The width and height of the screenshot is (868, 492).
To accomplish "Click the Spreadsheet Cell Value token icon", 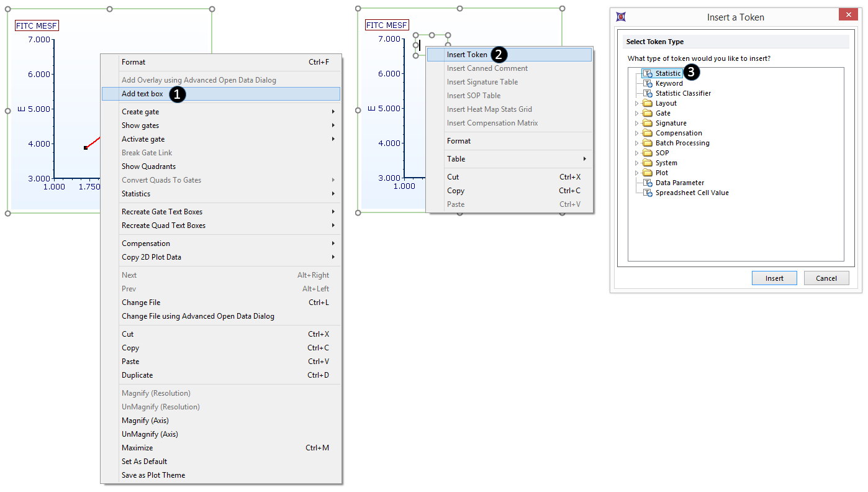I will [x=648, y=193].
